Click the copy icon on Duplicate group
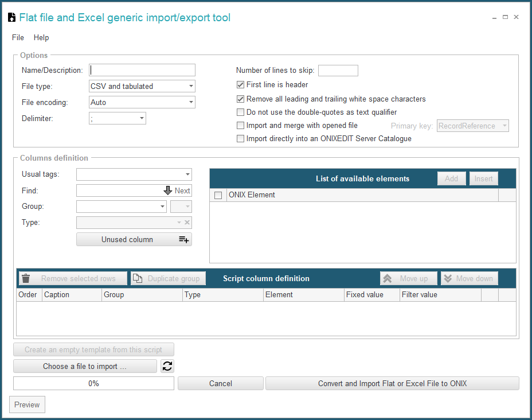Screen dimensions: 532x420 point(138,278)
